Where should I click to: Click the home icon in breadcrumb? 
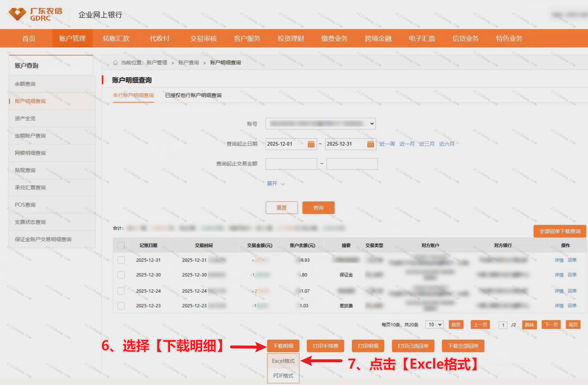pyautogui.click(x=115, y=62)
